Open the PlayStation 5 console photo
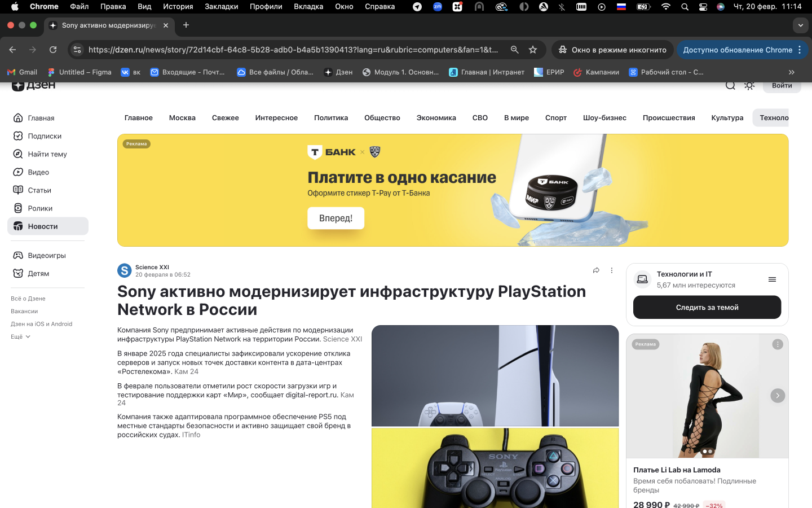812x508 pixels. click(x=495, y=376)
